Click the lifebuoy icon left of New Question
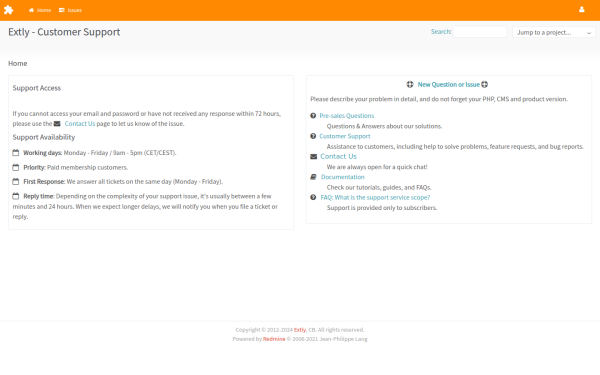Viewport: 600px width, 375px height. coord(410,84)
